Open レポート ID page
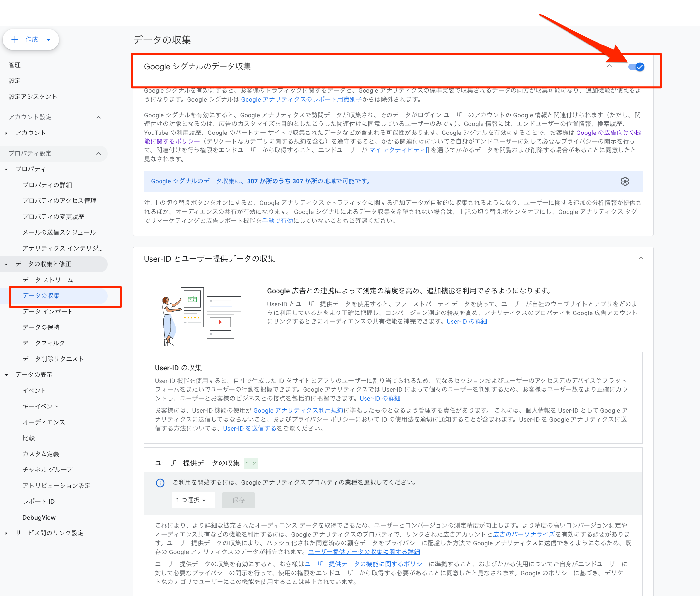This screenshot has width=700, height=596. pyautogui.click(x=39, y=501)
